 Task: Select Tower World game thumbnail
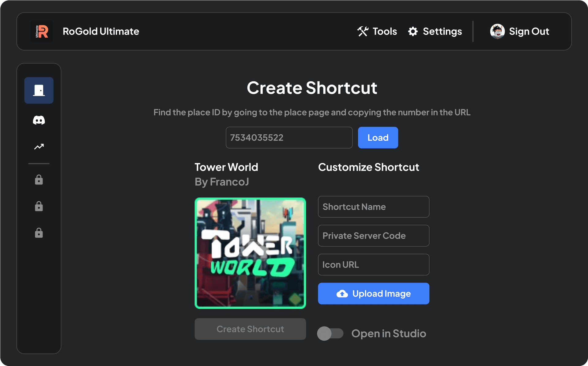(251, 252)
